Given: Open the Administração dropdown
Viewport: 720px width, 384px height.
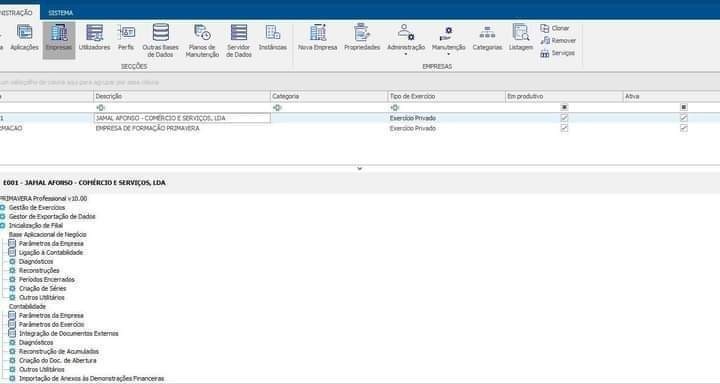Looking at the screenshot, I should click(x=406, y=40).
